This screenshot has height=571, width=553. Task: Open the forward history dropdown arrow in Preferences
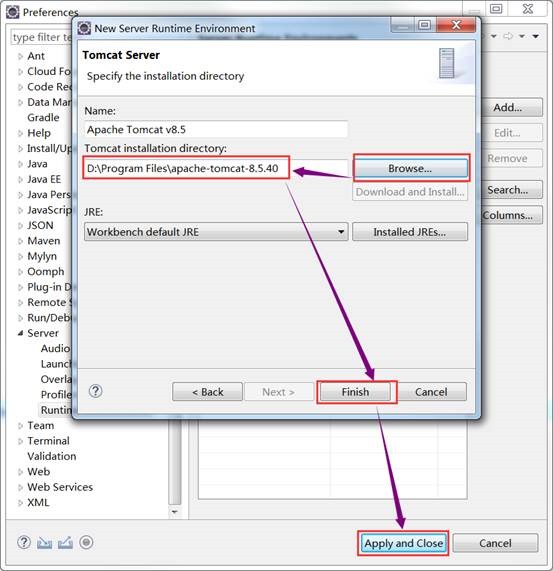click(522, 36)
